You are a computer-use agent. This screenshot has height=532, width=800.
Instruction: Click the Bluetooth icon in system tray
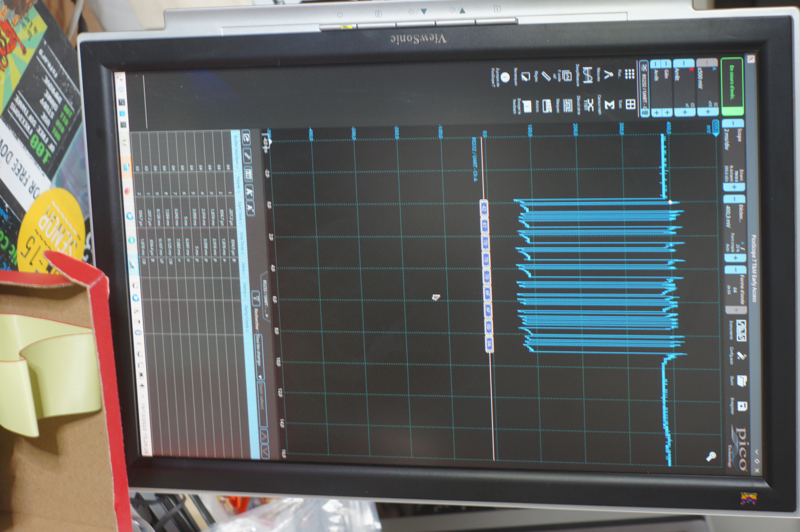tap(138, 332)
